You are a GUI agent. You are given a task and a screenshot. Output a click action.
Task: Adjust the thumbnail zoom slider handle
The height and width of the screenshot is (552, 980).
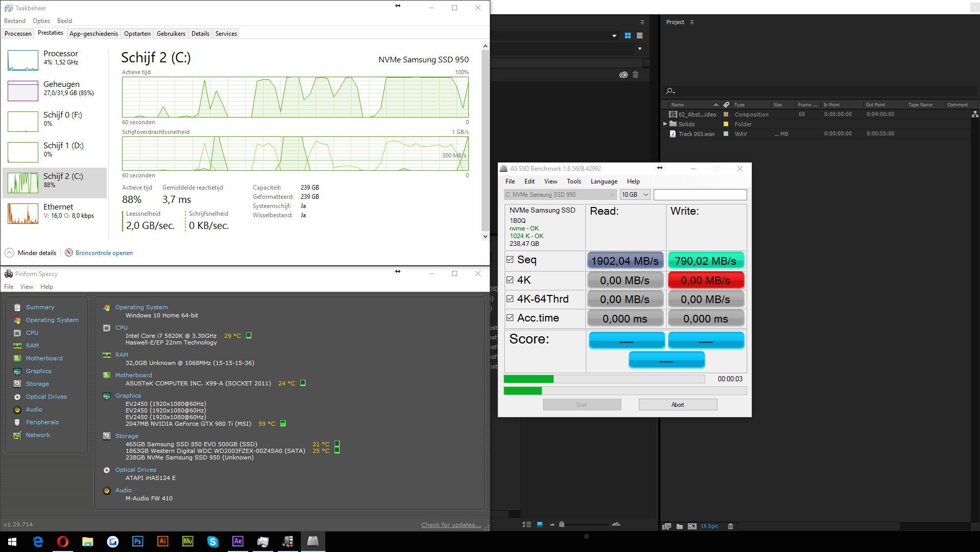(562, 524)
